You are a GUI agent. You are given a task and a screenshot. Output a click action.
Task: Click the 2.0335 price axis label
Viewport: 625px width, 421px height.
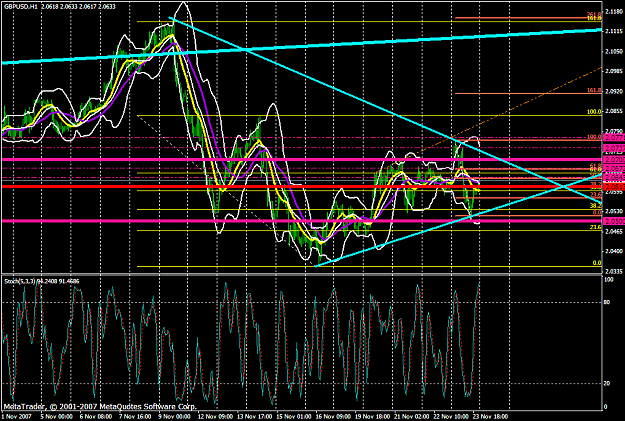click(614, 271)
